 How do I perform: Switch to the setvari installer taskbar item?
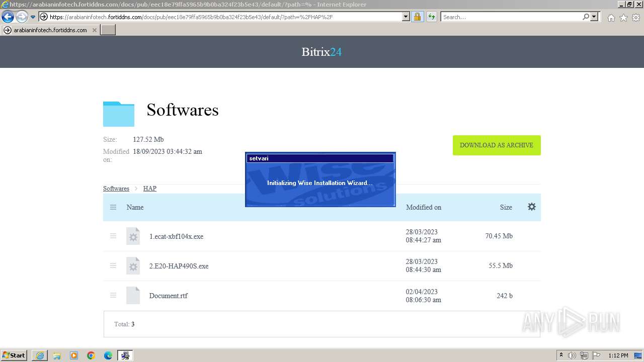pyautogui.click(x=125, y=355)
